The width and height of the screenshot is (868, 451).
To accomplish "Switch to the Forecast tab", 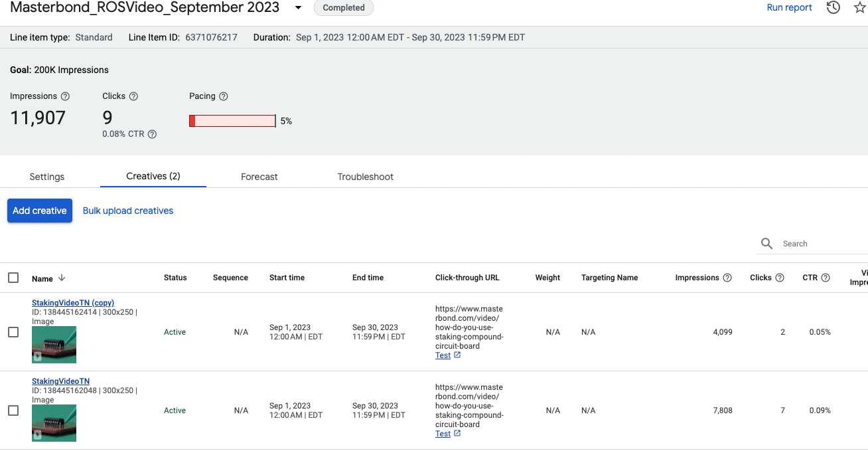I will [x=259, y=177].
